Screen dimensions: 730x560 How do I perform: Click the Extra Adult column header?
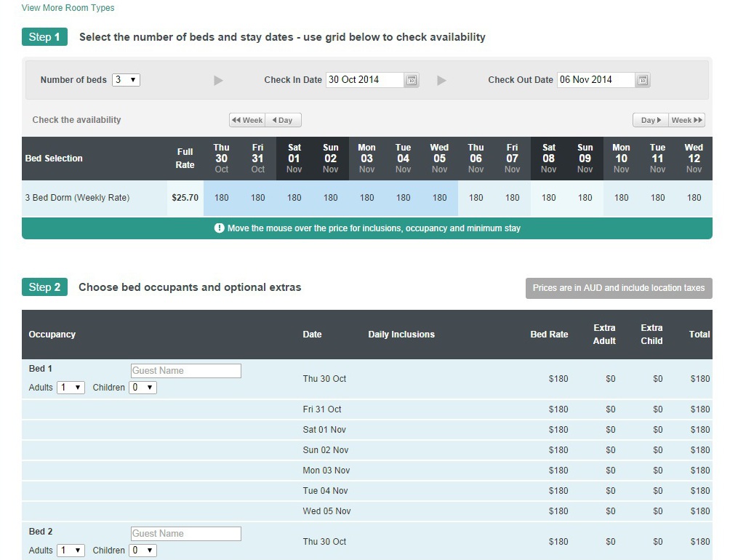pos(604,335)
